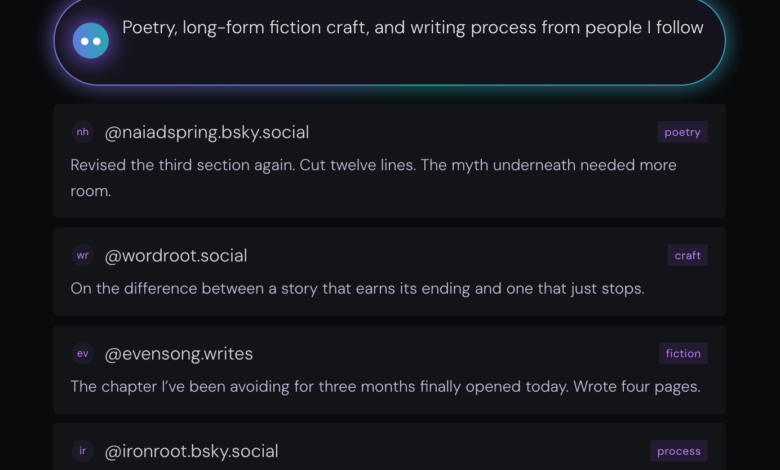Click the 'wr' avatar icon

click(x=83, y=255)
